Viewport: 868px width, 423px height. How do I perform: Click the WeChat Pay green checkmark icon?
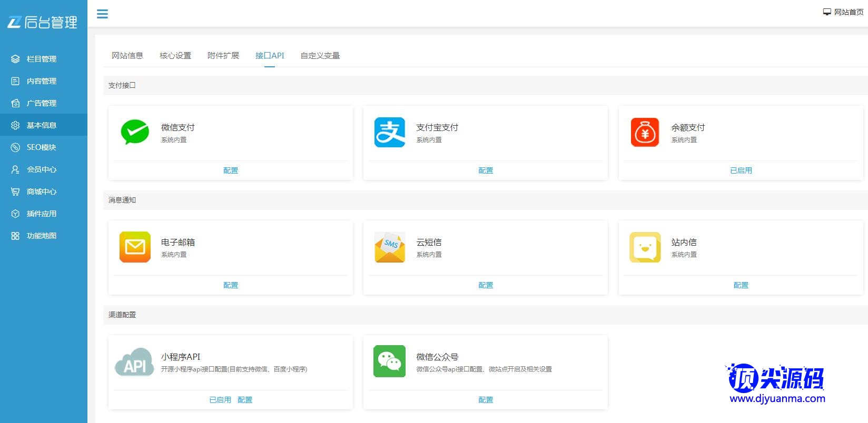[x=135, y=132]
